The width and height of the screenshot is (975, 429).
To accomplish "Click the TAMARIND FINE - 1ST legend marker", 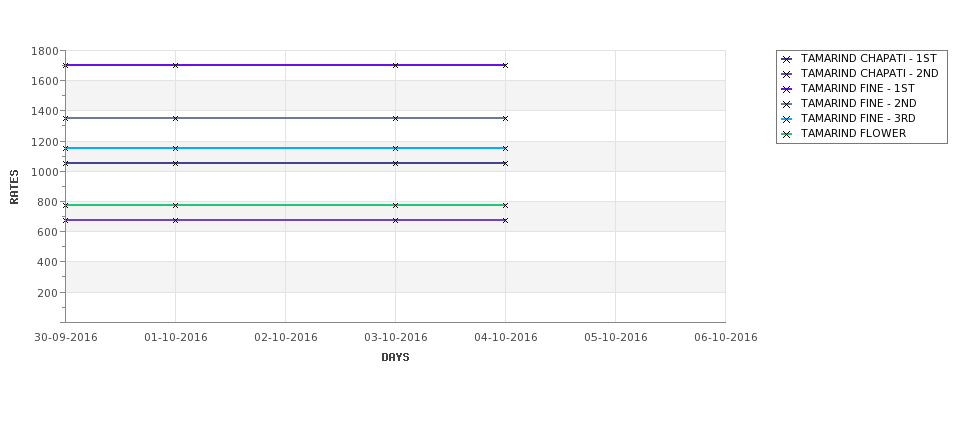I will click(x=787, y=89).
